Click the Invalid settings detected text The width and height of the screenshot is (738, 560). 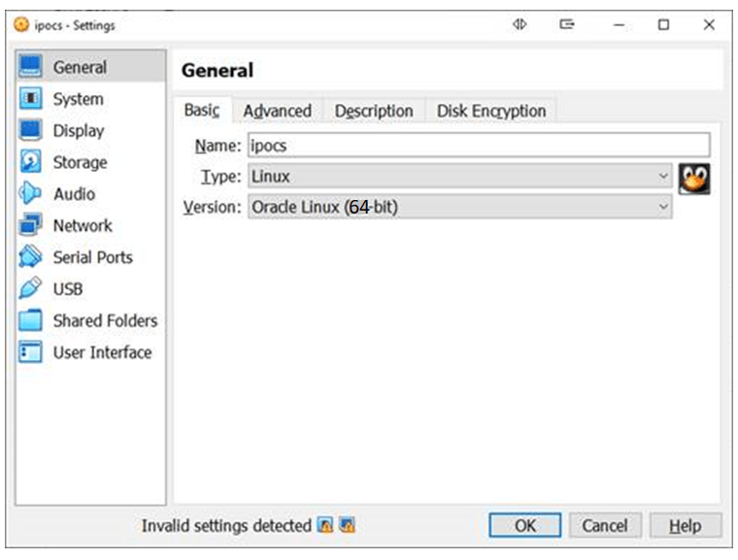click(x=226, y=525)
